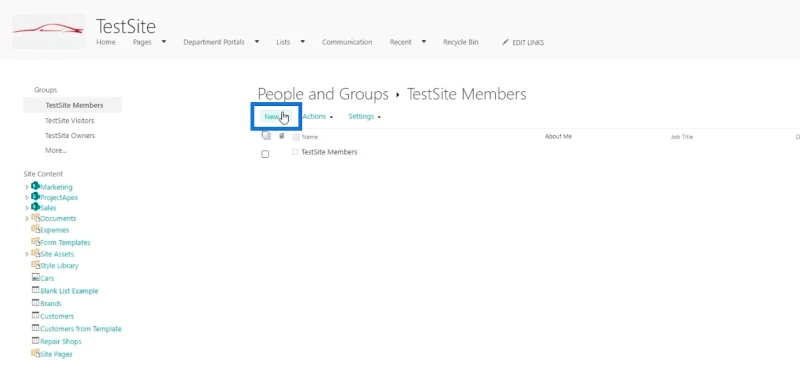Click the Cars picture library icon

(36, 278)
